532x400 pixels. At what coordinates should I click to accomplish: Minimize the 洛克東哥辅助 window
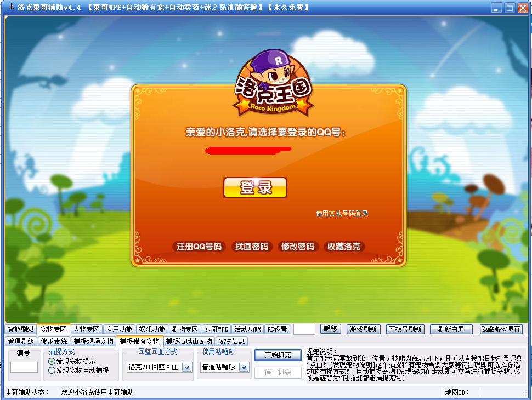coord(496,8)
